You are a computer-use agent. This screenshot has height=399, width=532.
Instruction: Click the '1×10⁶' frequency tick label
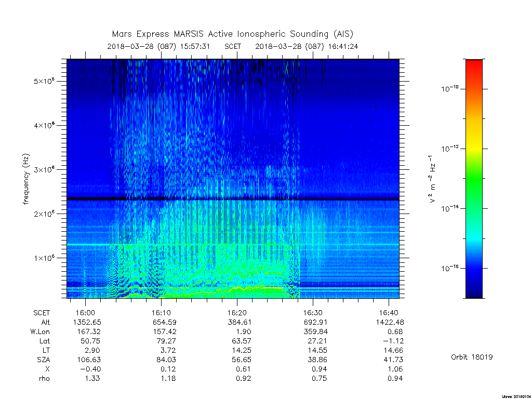coord(44,258)
